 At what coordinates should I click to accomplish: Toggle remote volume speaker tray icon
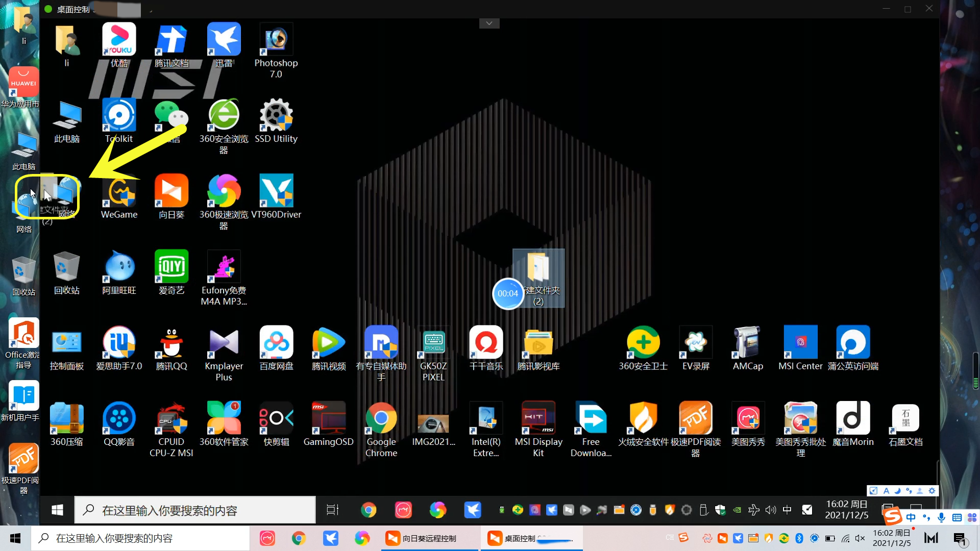pyautogui.click(x=770, y=510)
